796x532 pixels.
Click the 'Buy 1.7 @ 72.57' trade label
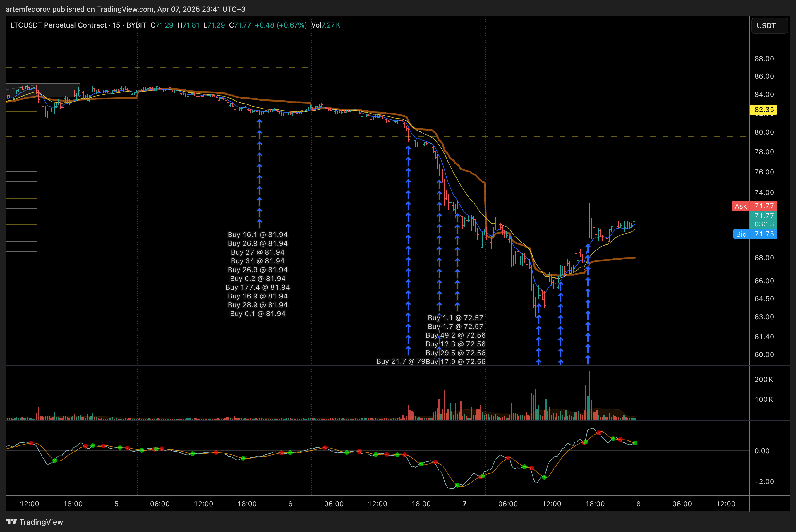tap(455, 327)
